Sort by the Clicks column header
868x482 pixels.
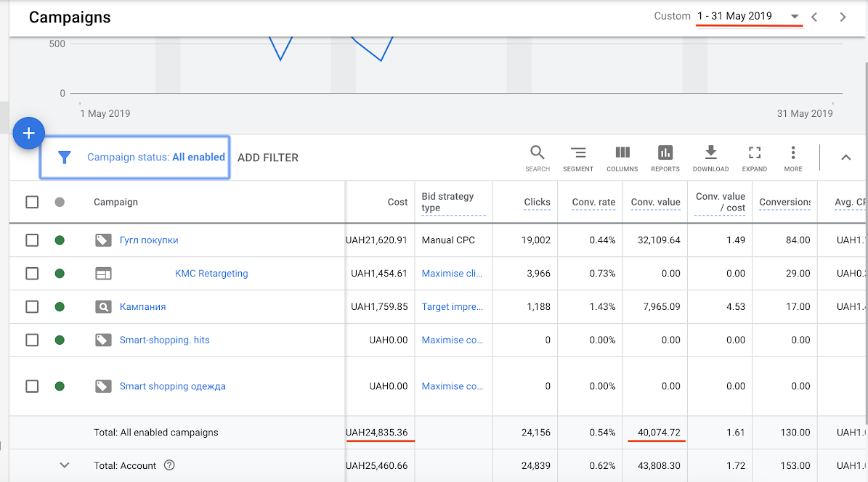pos(537,203)
